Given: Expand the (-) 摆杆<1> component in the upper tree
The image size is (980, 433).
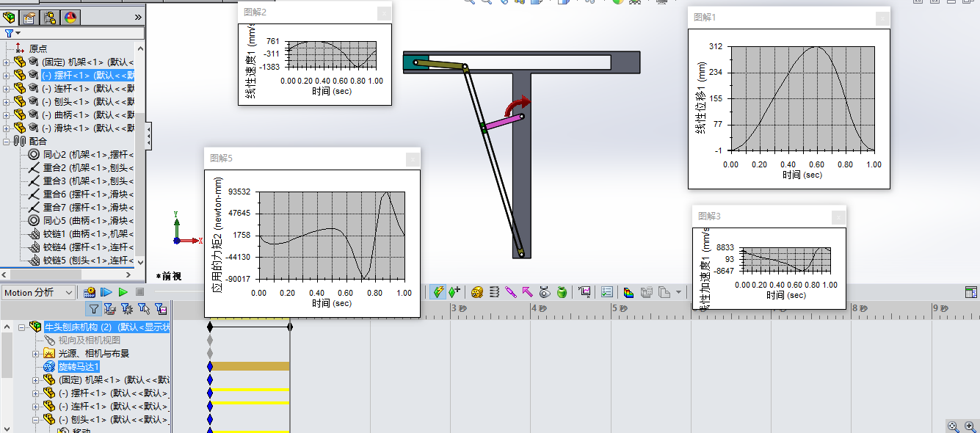Looking at the screenshot, I should [x=6, y=75].
